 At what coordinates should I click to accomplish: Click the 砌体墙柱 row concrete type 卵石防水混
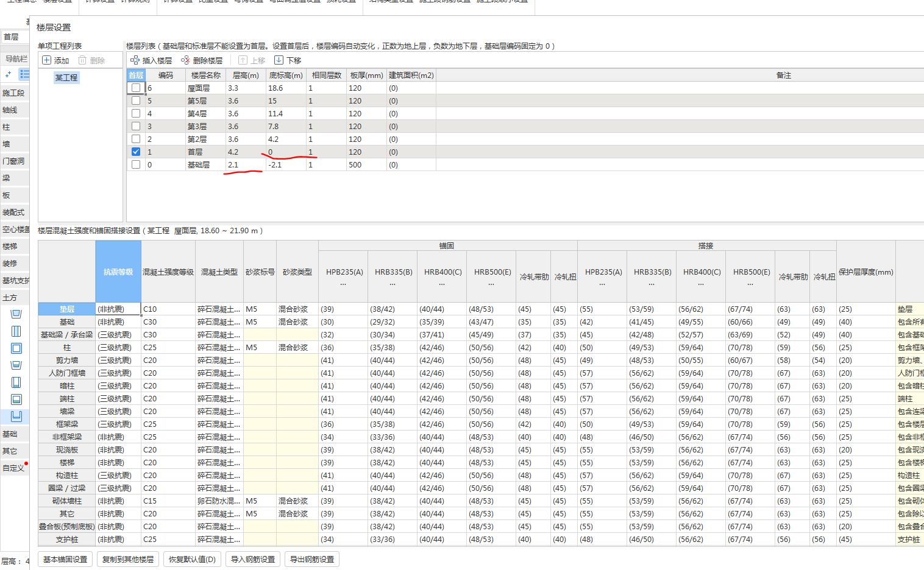(219, 501)
